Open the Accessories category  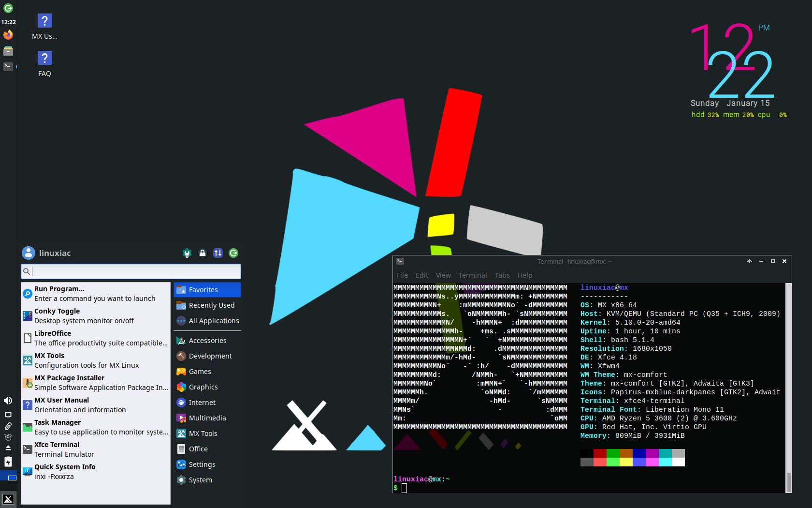coord(207,341)
